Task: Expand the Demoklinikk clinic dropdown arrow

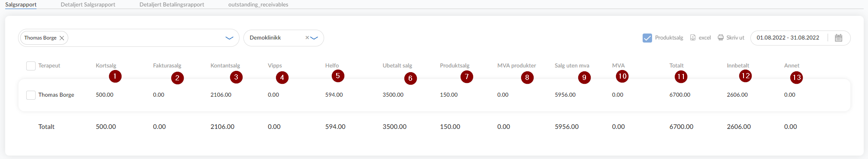Action: [314, 38]
